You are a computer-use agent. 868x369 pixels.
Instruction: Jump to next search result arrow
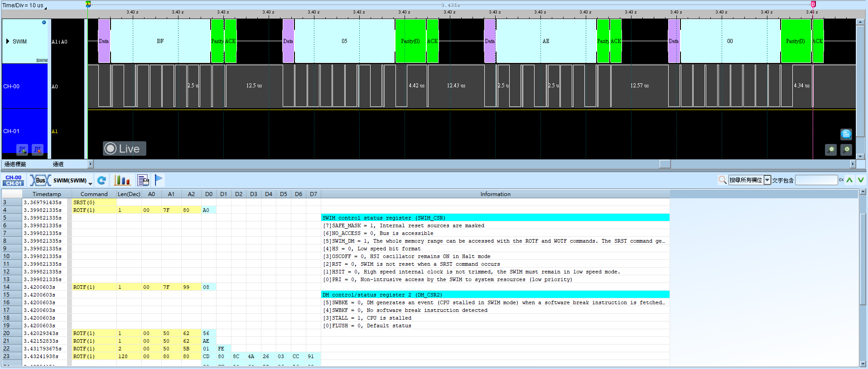click(x=860, y=180)
